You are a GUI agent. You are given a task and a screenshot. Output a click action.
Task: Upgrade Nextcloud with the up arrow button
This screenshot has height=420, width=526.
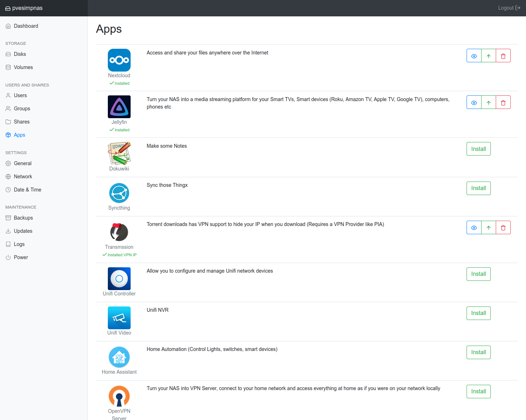coord(488,56)
